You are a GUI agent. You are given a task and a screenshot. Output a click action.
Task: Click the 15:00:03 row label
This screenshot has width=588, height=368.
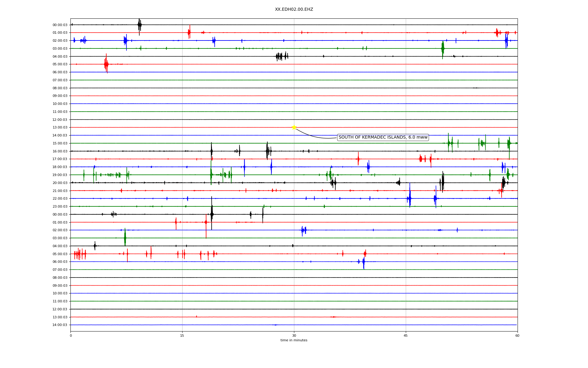tap(60, 144)
